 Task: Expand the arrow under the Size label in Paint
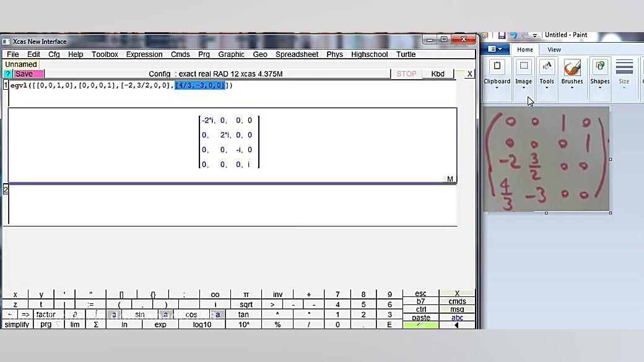[624, 88]
